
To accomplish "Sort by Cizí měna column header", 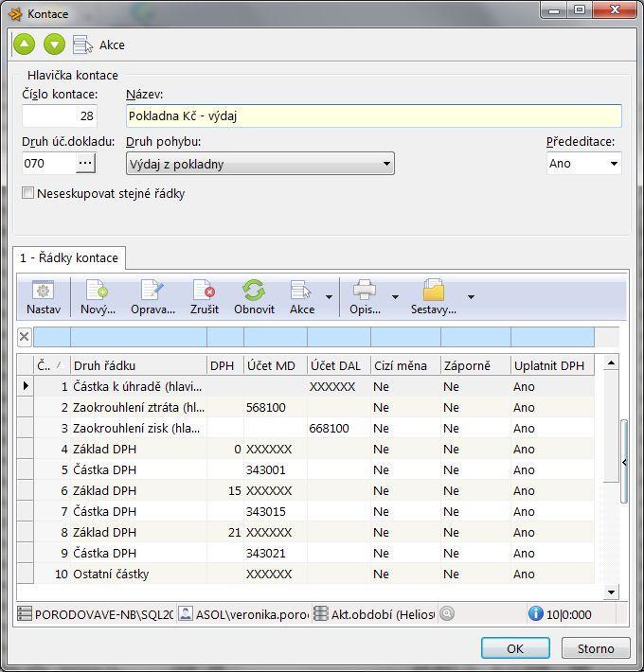I will point(405,365).
